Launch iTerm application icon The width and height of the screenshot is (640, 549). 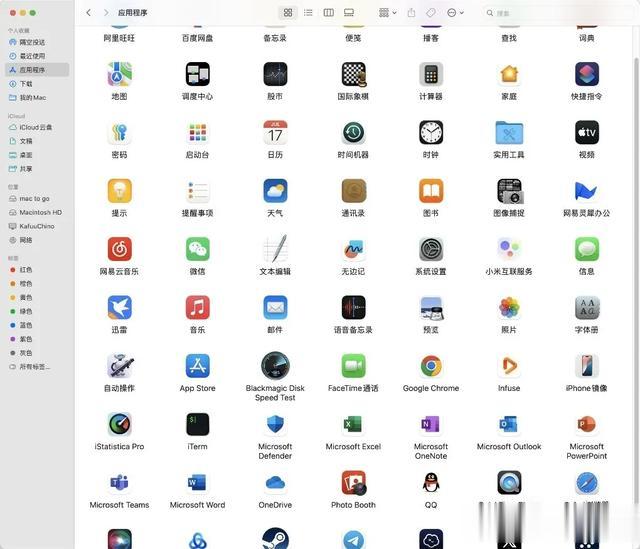pos(198,424)
